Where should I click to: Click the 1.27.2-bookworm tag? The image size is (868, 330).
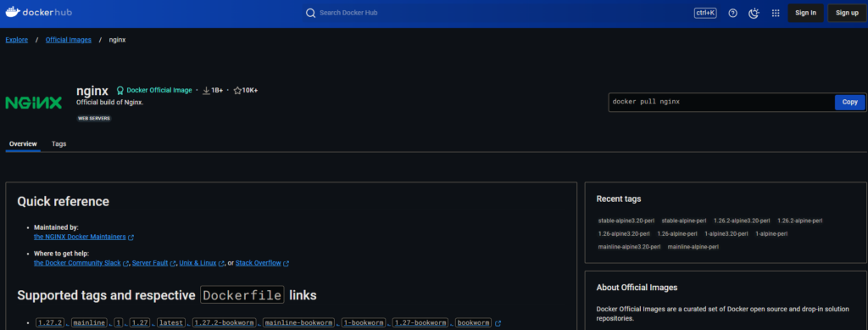point(224,323)
